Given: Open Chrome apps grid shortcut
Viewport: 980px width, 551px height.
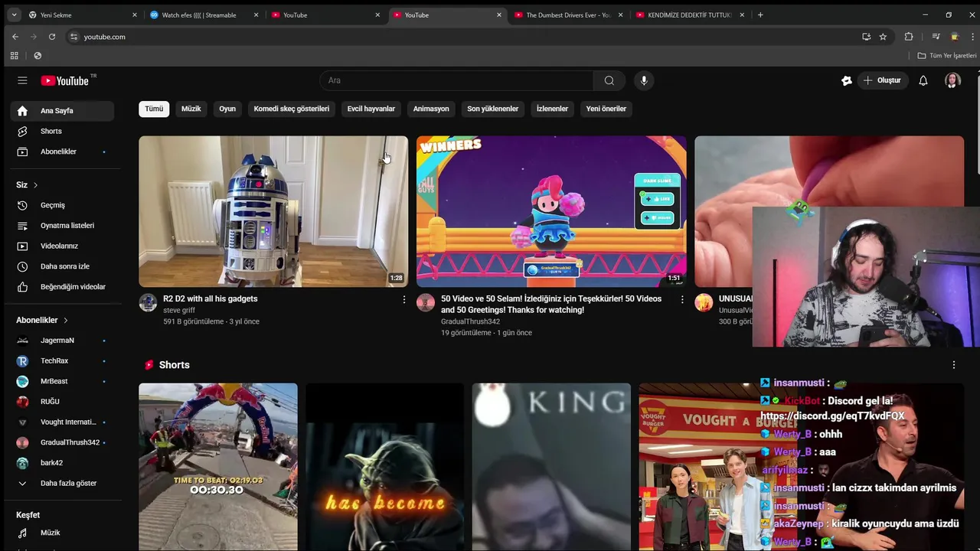Looking at the screenshot, I should point(14,56).
